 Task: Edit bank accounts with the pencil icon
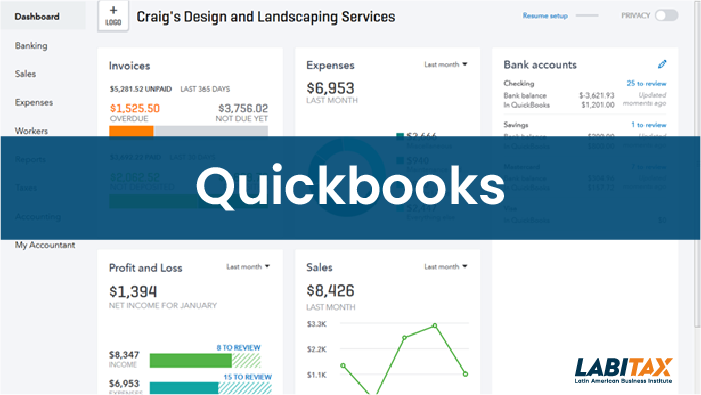tap(662, 64)
